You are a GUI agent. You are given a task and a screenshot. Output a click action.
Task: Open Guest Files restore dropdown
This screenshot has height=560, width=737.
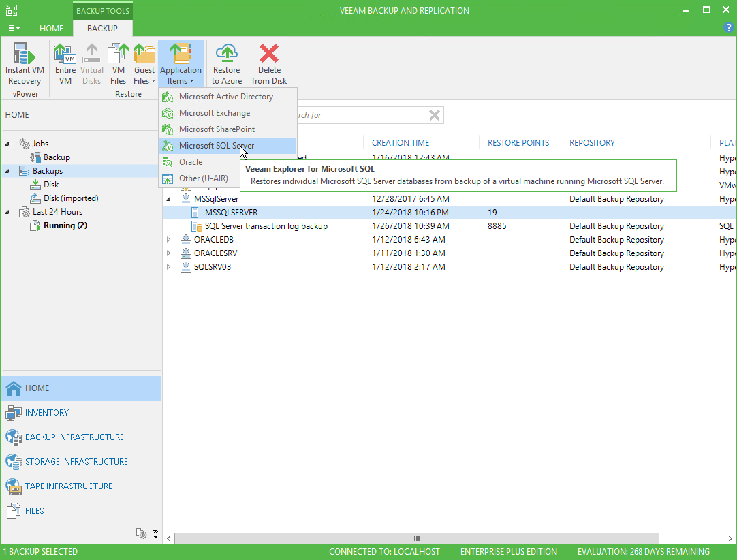click(x=144, y=64)
